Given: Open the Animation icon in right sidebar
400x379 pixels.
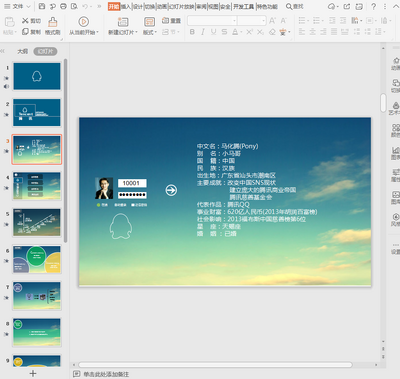Looking at the screenshot, I should pos(396,61).
